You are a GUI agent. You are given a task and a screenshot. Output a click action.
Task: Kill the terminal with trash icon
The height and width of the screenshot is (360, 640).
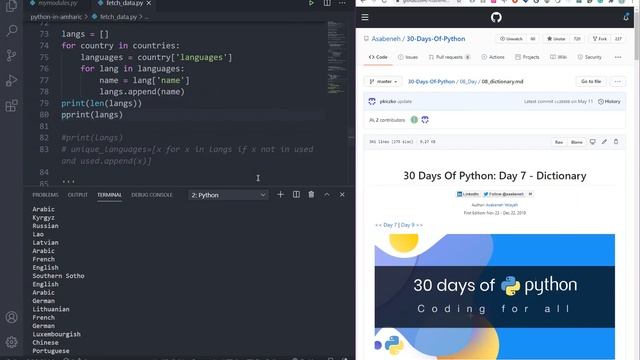pos(311,195)
